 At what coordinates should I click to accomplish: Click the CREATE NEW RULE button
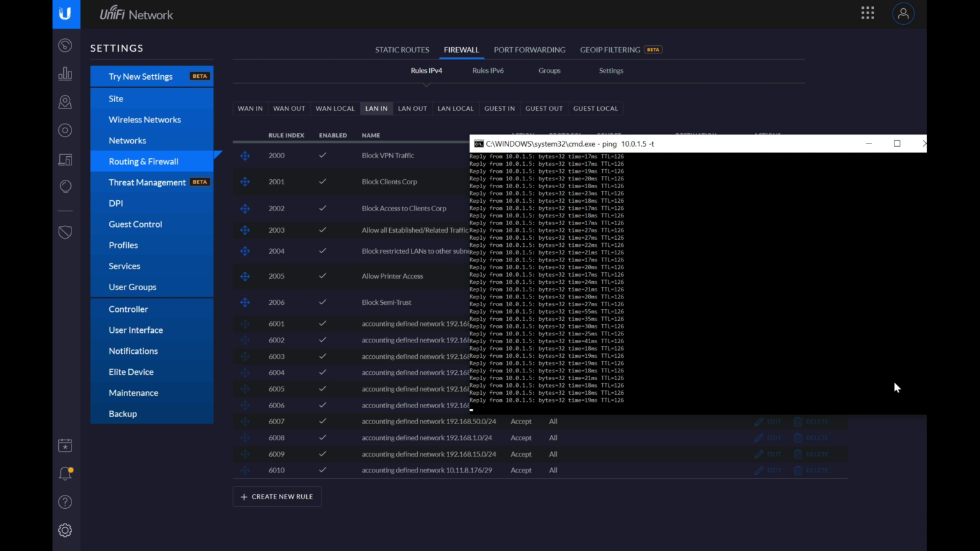point(277,496)
